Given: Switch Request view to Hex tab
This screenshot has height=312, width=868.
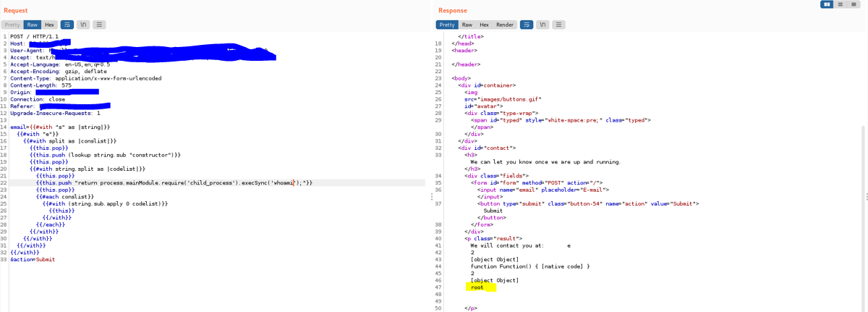Looking at the screenshot, I should tap(49, 25).
